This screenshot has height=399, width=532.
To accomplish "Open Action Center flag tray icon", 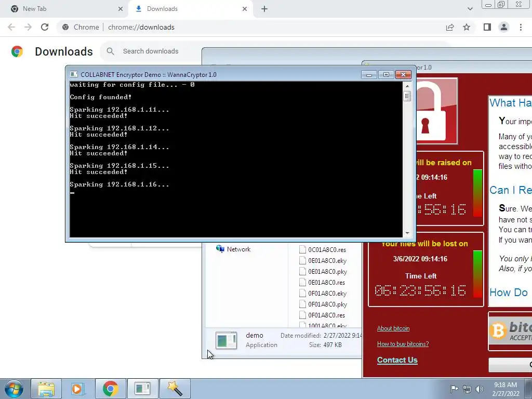I will 454,389.
